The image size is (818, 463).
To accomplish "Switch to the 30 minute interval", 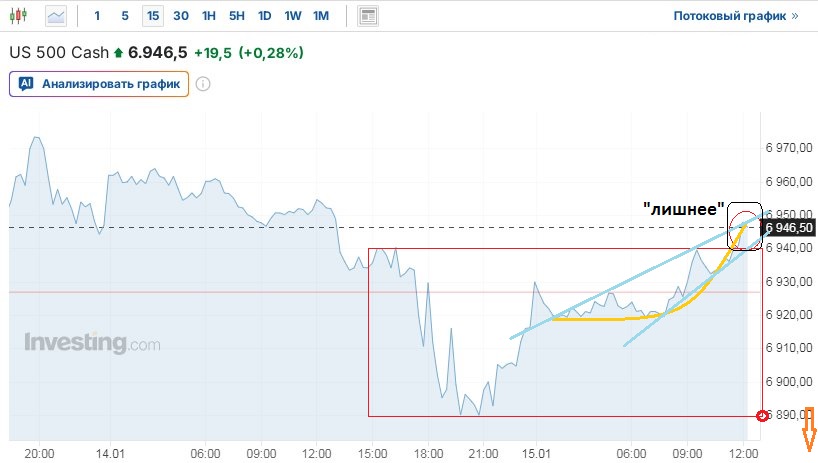I will click(180, 16).
